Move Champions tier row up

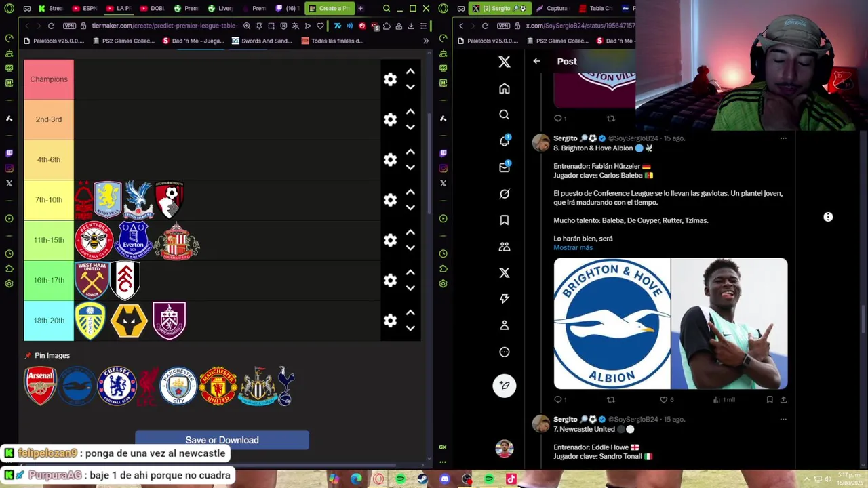pos(410,71)
